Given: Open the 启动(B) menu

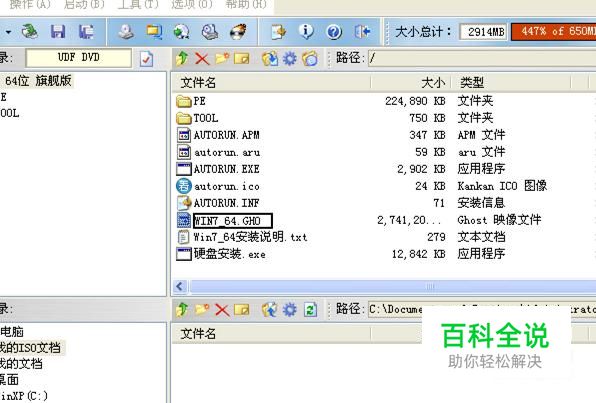Looking at the screenshot, I should point(84,5).
